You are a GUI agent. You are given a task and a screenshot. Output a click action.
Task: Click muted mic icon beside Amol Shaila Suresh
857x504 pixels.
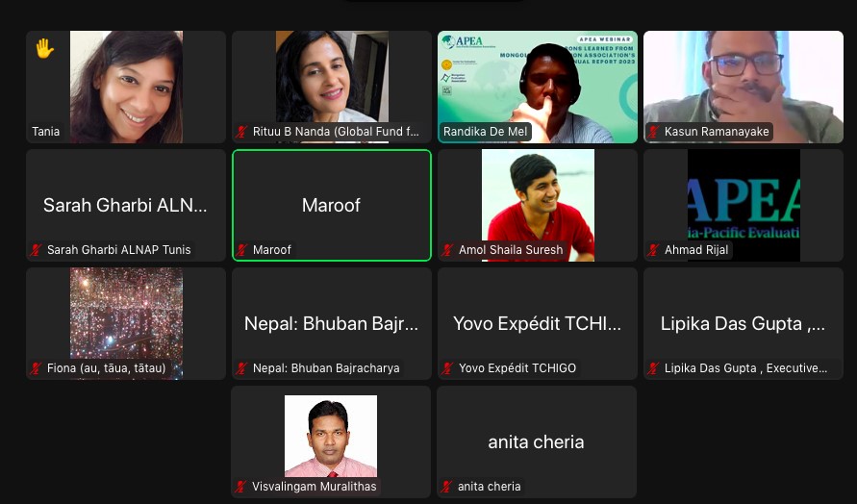pos(447,250)
